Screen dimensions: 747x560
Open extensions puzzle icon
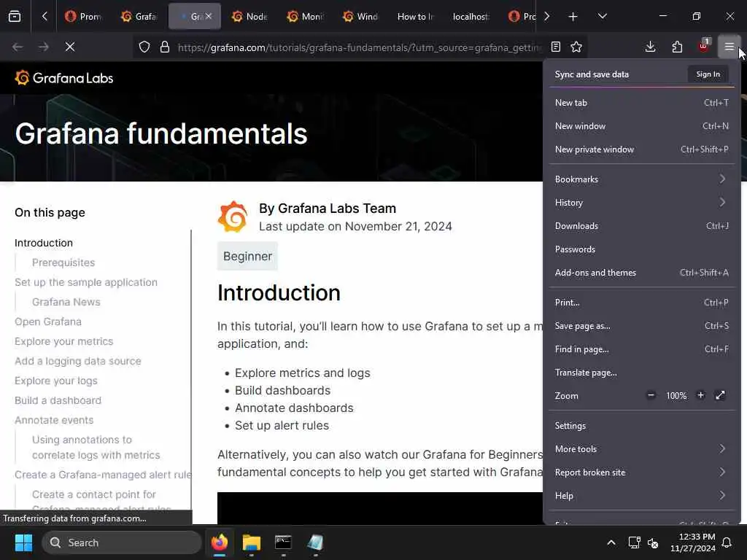[677, 47]
